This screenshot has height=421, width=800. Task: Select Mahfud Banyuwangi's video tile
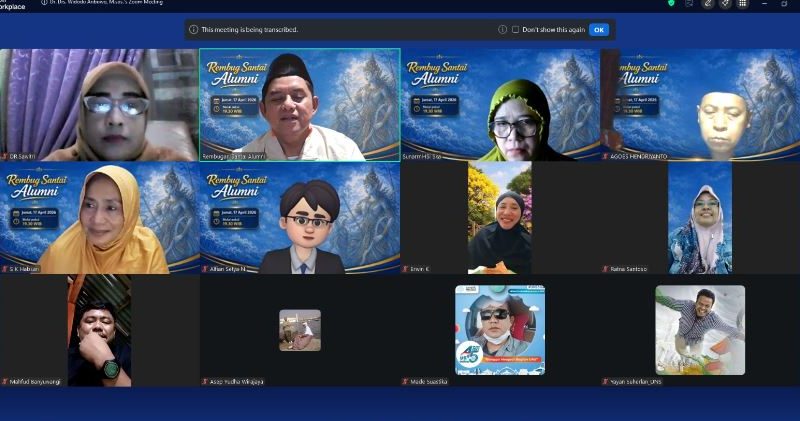99,331
